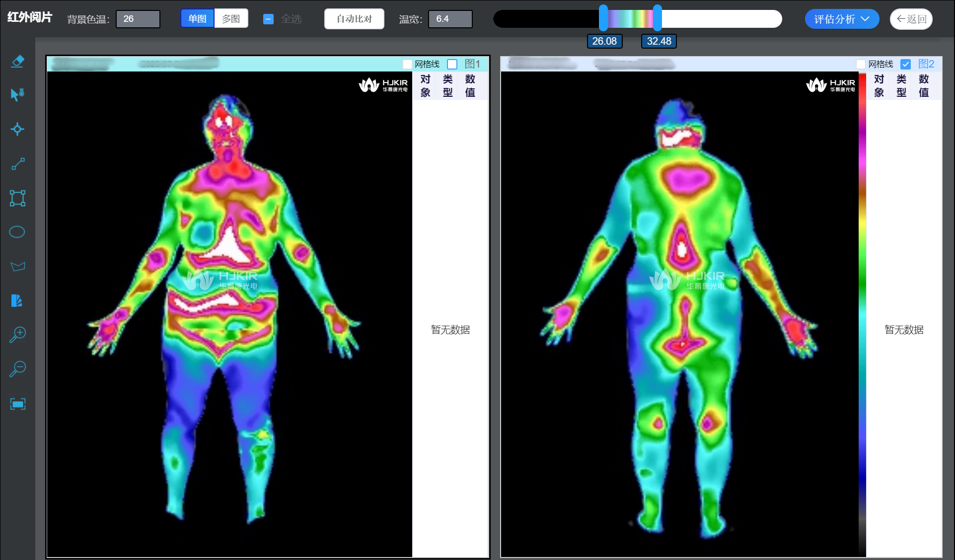Select the ellipse region tool

pyautogui.click(x=17, y=232)
